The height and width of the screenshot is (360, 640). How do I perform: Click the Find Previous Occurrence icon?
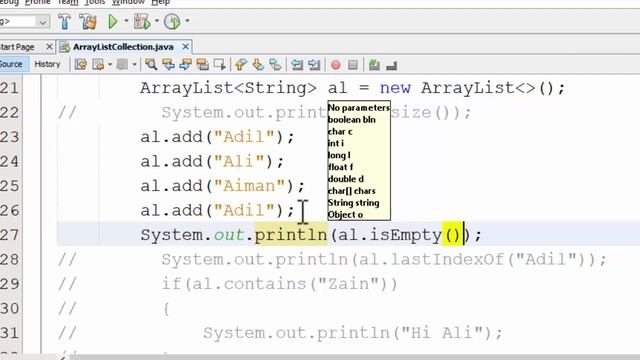(168, 64)
